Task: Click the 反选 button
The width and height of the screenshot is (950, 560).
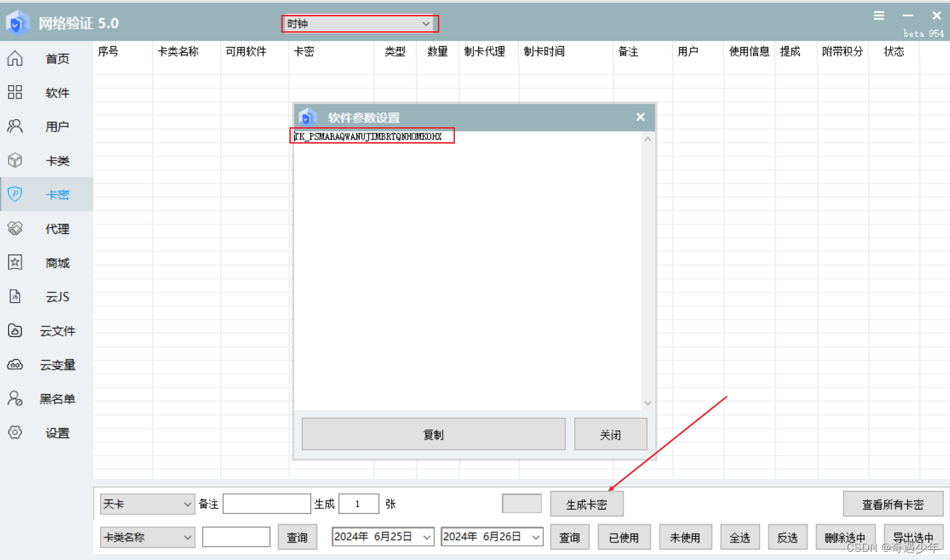Action: coord(787,537)
